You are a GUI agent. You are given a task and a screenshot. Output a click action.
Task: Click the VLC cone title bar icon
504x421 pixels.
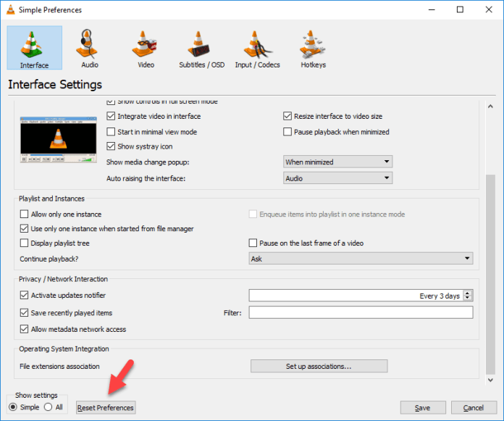point(10,10)
